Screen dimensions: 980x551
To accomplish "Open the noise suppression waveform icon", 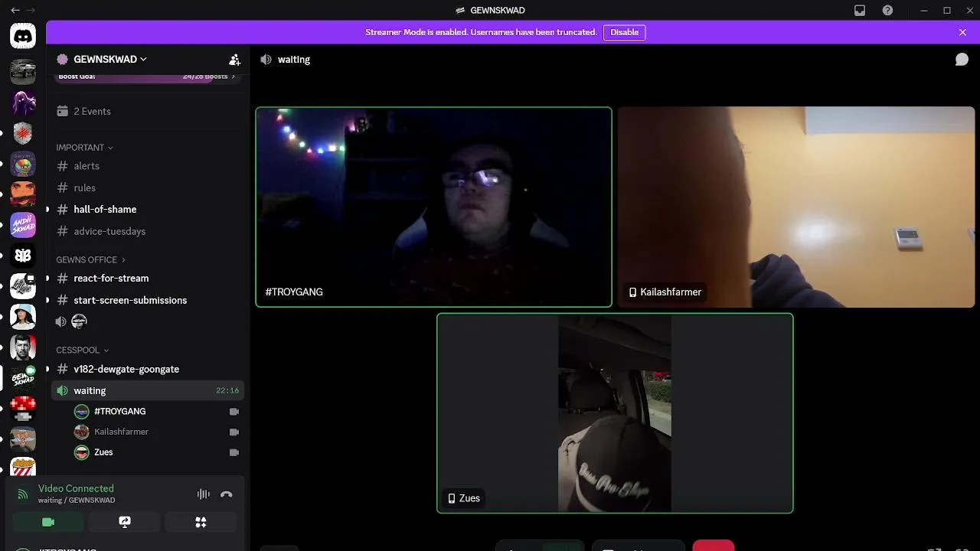I will pos(203,494).
